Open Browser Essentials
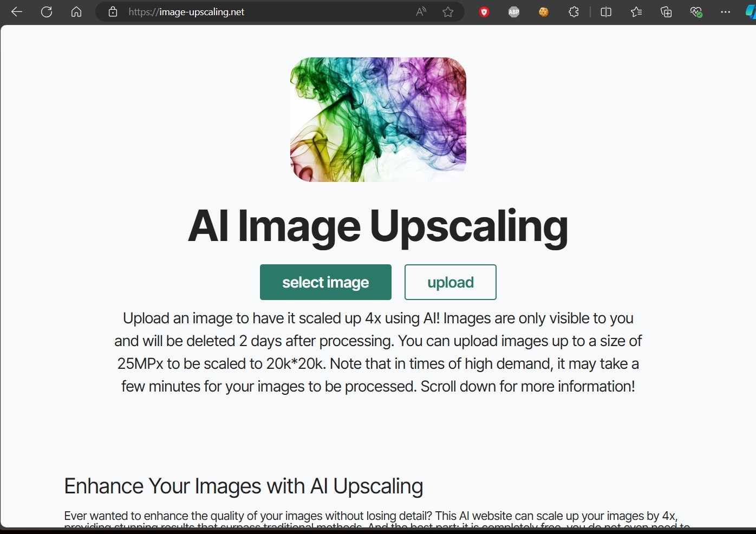This screenshot has width=756, height=534. click(697, 11)
